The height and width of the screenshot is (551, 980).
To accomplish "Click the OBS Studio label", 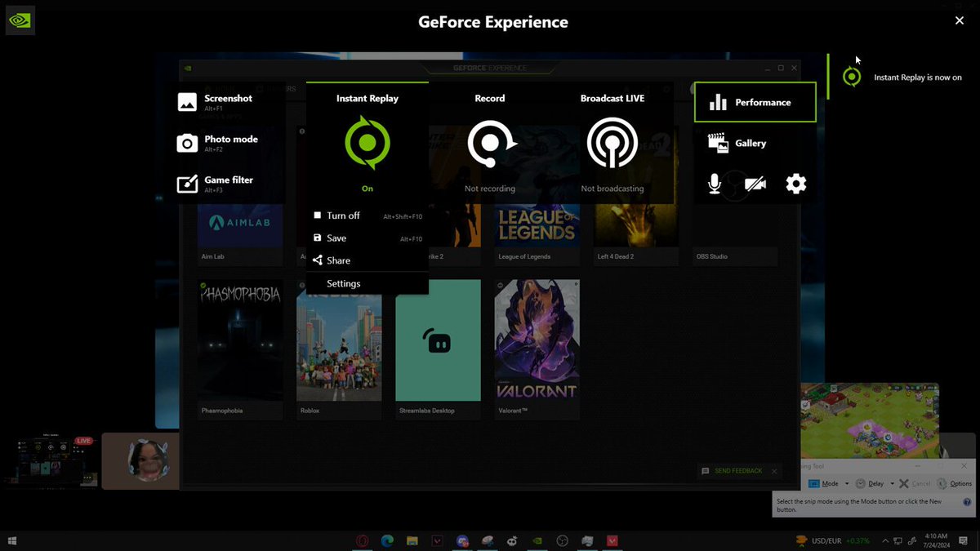I will 712,256.
